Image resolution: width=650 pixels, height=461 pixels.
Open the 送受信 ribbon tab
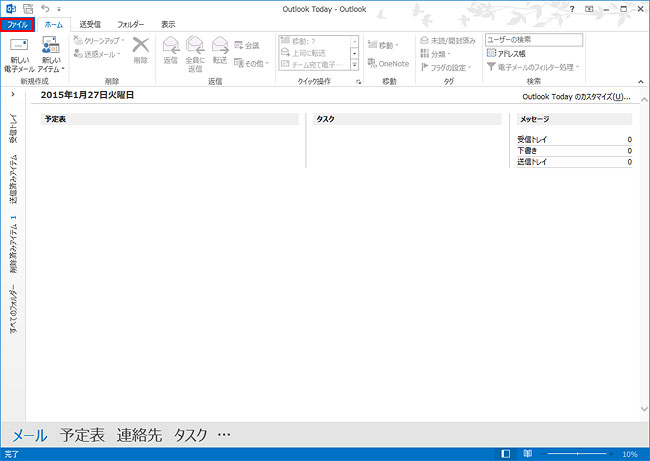pos(90,25)
